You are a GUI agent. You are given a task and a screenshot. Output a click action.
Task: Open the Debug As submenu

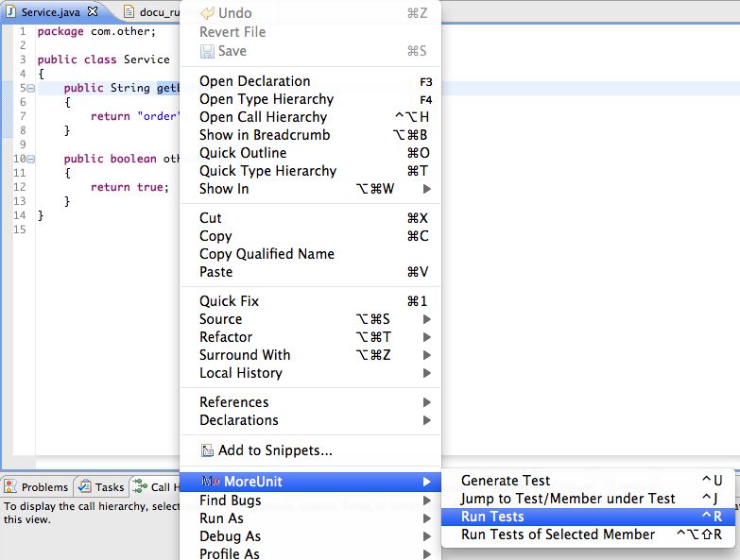click(311, 536)
